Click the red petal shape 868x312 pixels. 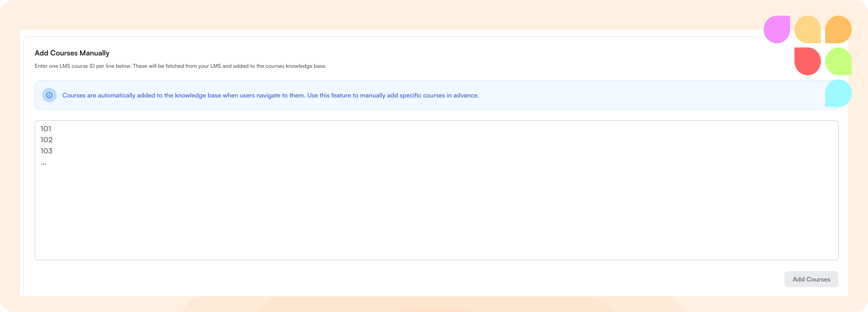point(807,61)
